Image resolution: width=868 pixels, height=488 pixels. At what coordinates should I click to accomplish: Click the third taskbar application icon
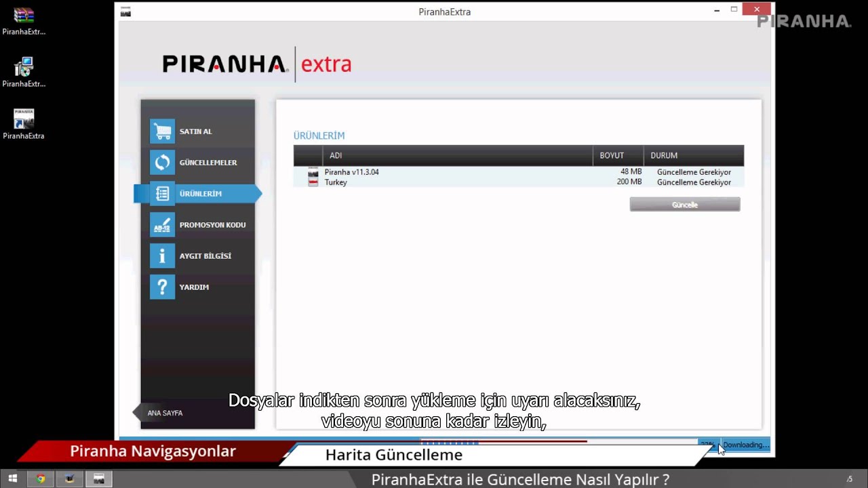coord(69,479)
